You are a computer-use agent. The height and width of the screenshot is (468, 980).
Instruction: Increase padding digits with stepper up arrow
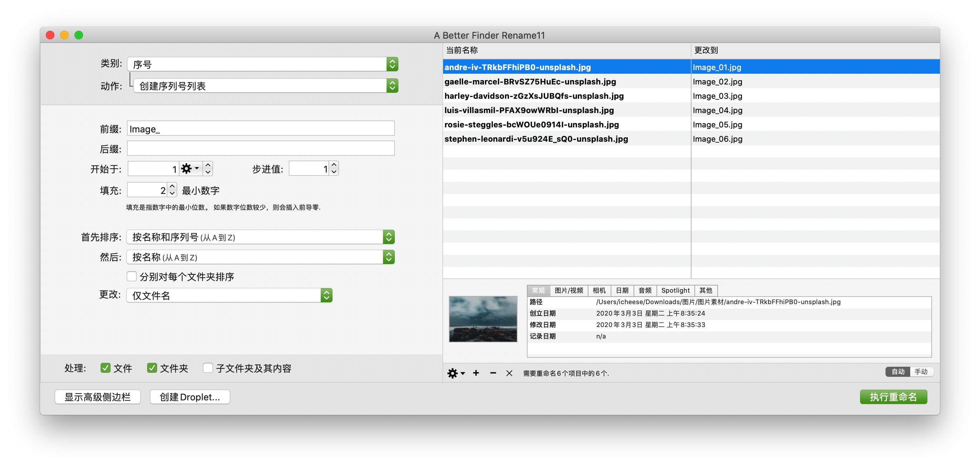[x=172, y=186]
